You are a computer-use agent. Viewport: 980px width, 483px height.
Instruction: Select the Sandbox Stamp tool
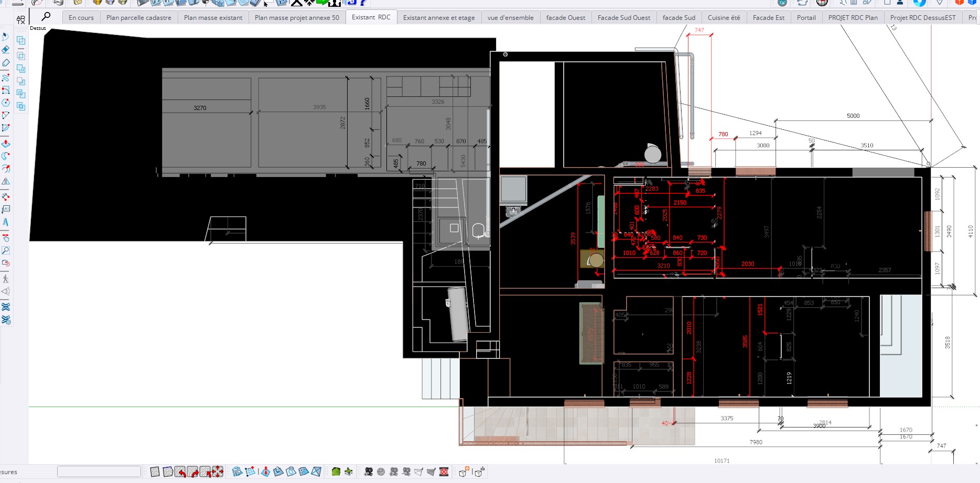coord(278,472)
